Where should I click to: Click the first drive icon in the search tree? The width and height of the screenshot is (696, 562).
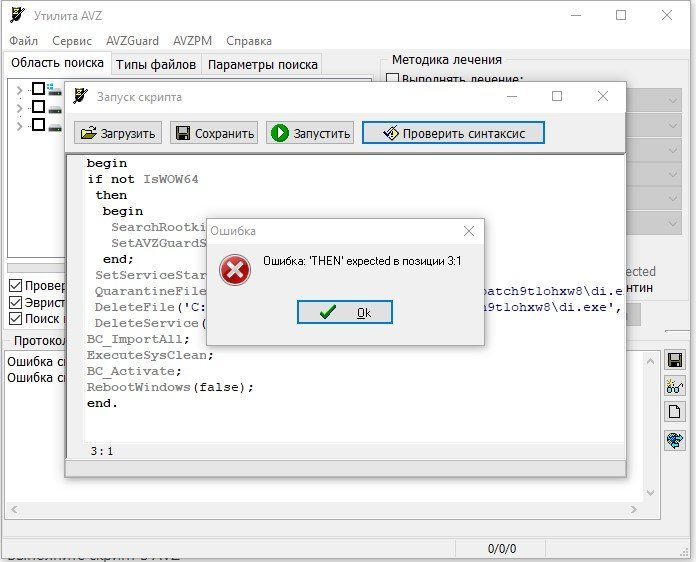click(54, 89)
